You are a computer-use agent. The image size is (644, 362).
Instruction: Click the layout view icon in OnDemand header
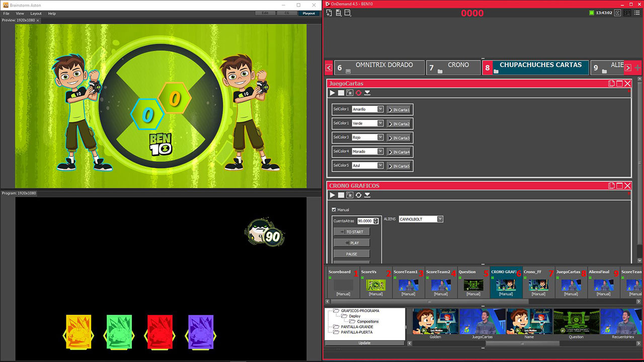627,13
